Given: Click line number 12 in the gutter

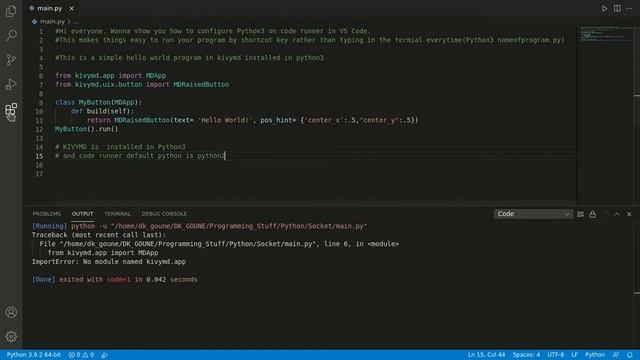Looking at the screenshot, I should (39, 129).
